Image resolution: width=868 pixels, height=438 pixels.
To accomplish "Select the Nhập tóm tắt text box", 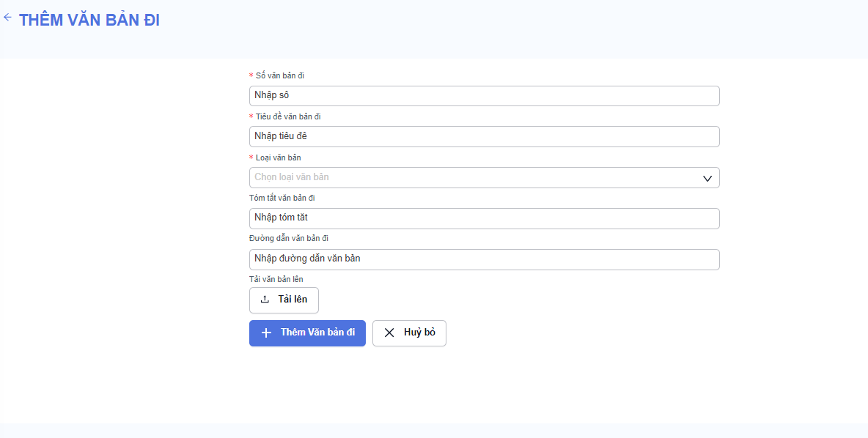I will pyautogui.click(x=485, y=218).
